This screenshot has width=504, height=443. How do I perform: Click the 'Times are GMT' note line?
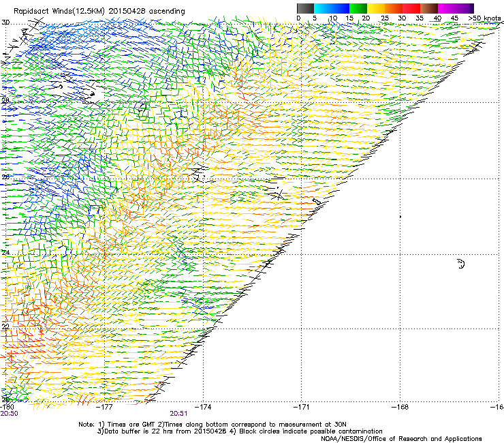click(x=212, y=425)
